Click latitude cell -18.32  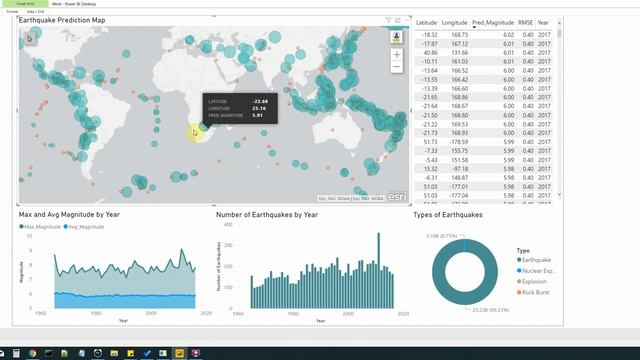[x=429, y=35]
